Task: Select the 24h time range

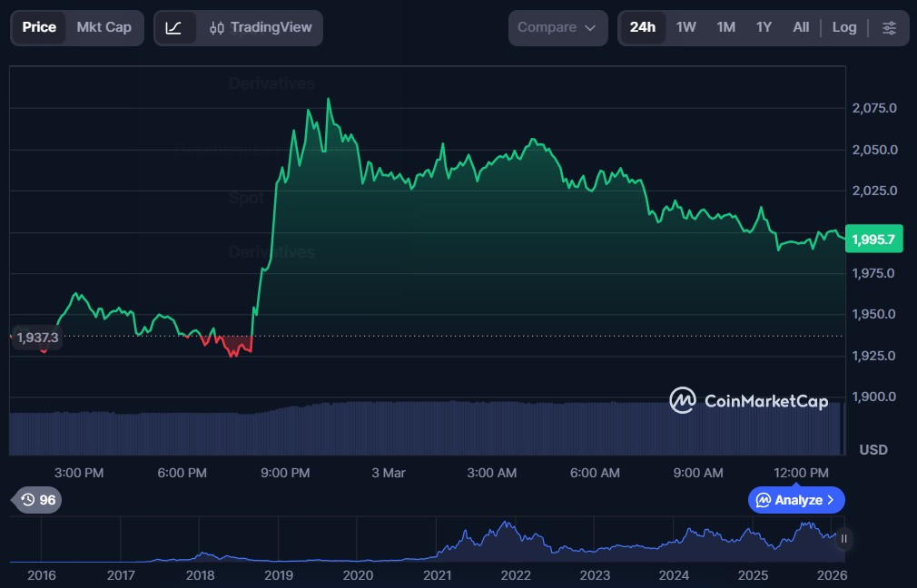Action: coord(642,28)
